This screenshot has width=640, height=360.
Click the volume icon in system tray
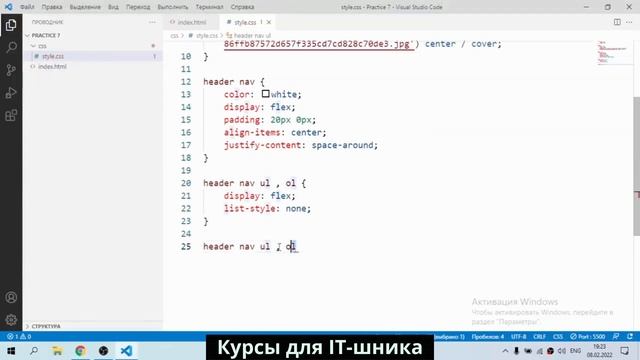coord(562,351)
